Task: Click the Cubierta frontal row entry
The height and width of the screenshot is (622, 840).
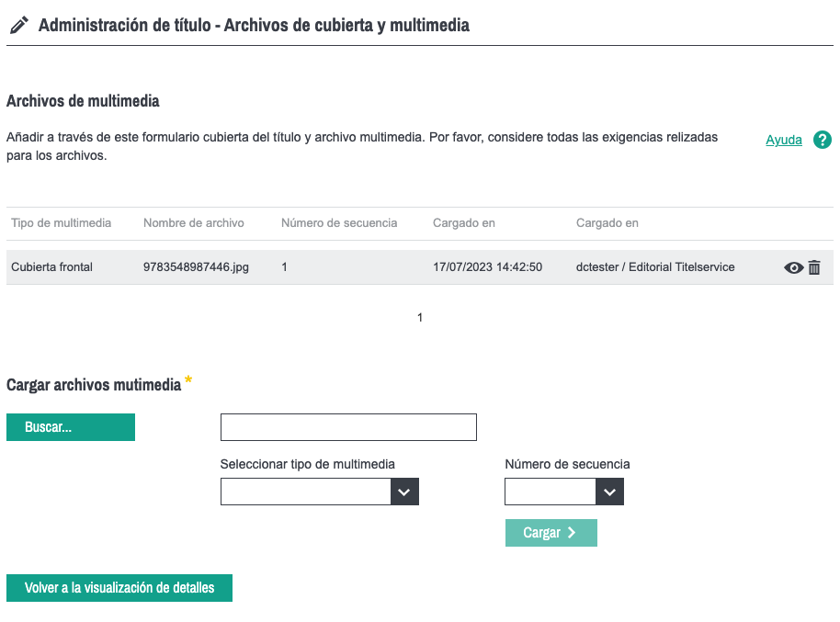Action: (x=51, y=267)
